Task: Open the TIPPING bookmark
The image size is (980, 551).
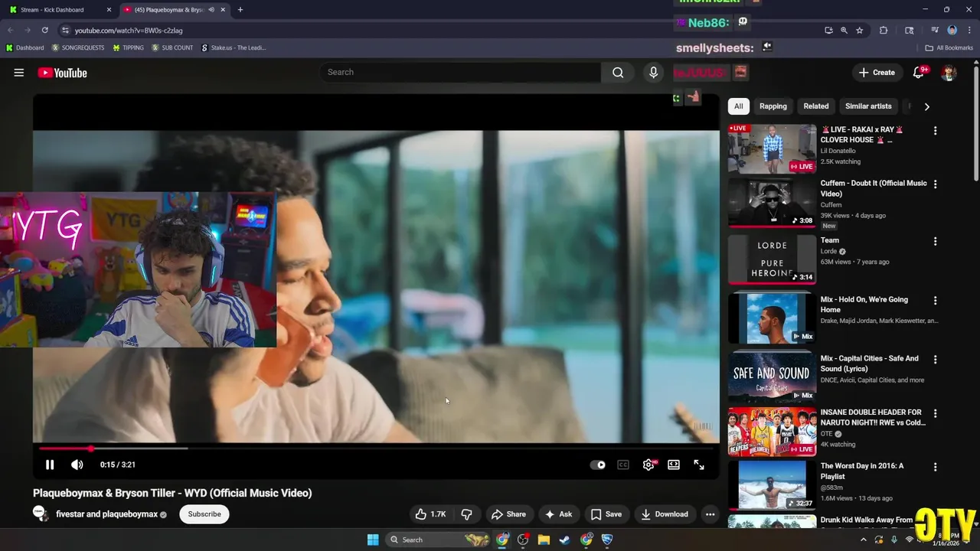Action: click(128, 47)
